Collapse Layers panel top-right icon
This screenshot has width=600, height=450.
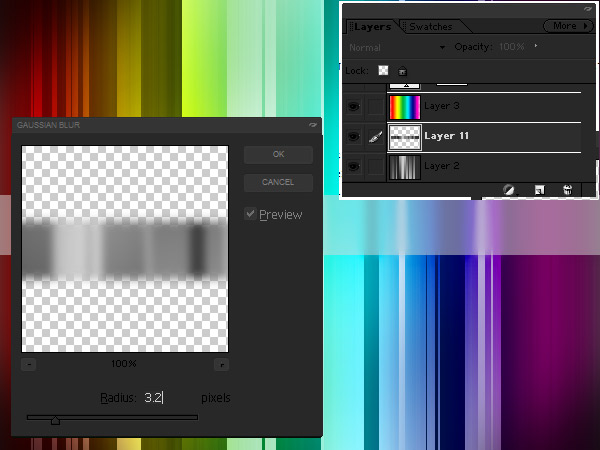pyautogui.click(x=588, y=9)
